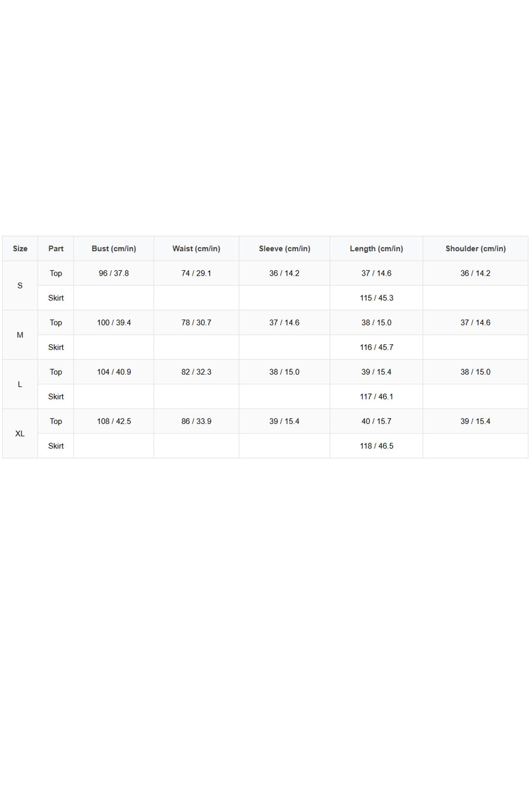Click bust value 96 / 37.8
This screenshot has height=798, width=532.
114,273
